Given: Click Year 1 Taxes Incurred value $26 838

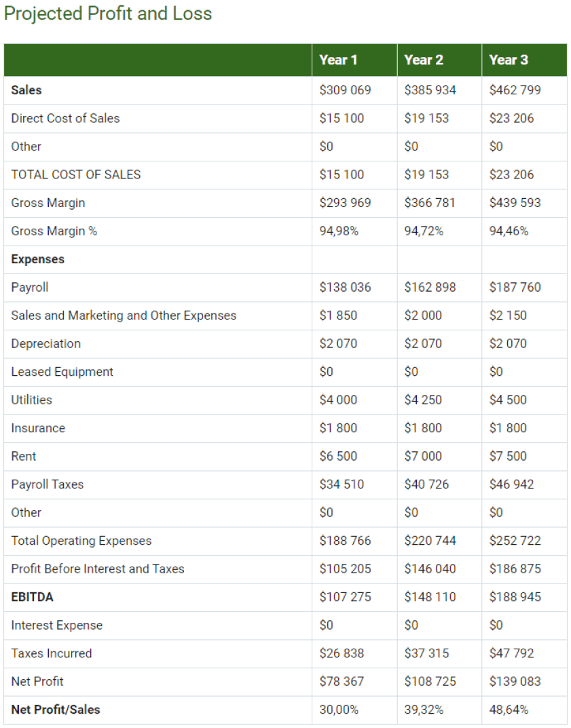Looking at the screenshot, I should (342, 653).
